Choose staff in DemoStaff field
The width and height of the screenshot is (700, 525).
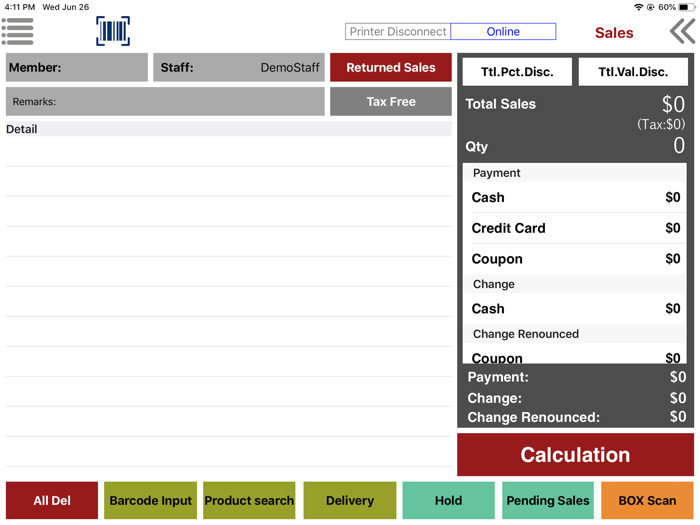coord(239,67)
